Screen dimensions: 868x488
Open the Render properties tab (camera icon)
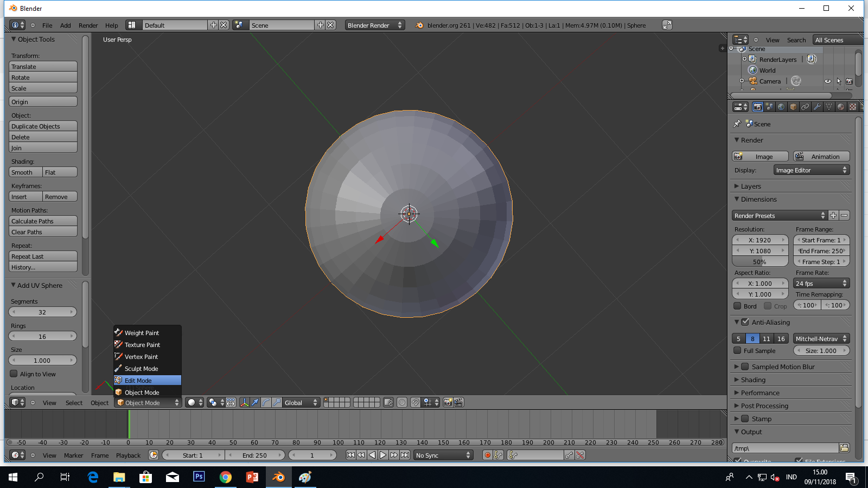[758, 107]
